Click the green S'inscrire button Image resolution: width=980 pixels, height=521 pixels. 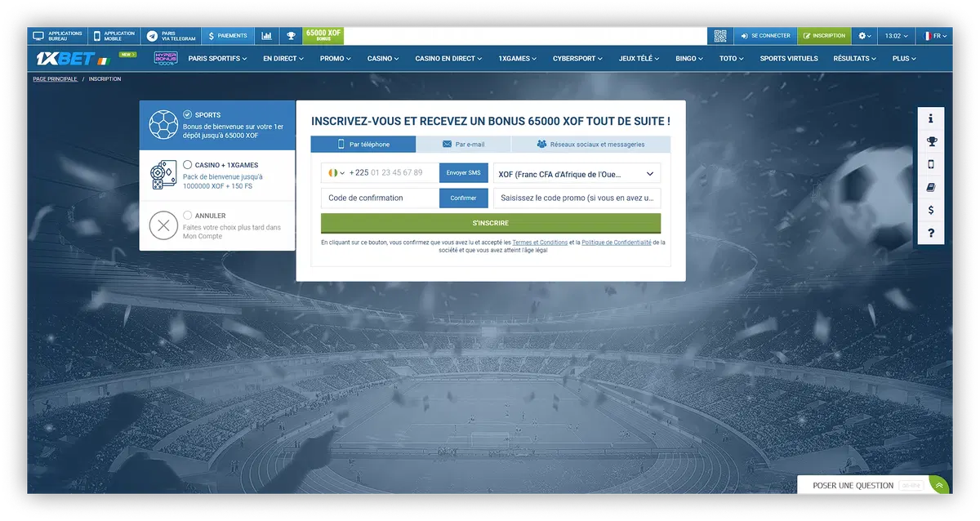(491, 223)
